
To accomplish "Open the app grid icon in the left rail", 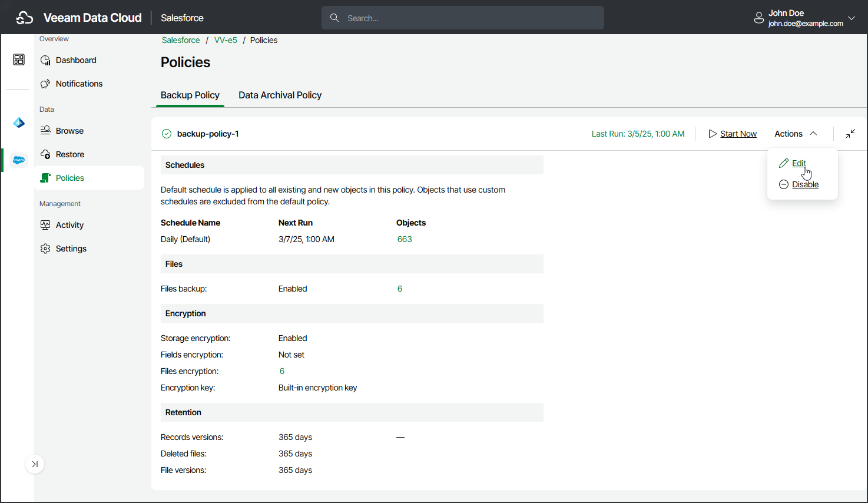I will [x=19, y=59].
